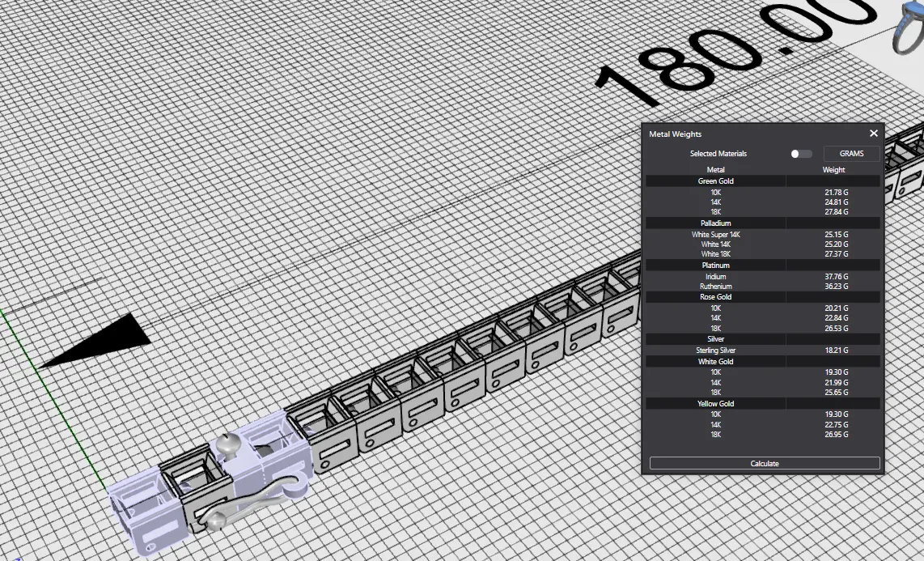Click the Metal Weights panel title
Viewport: 924px width, 561px height.
pos(675,134)
